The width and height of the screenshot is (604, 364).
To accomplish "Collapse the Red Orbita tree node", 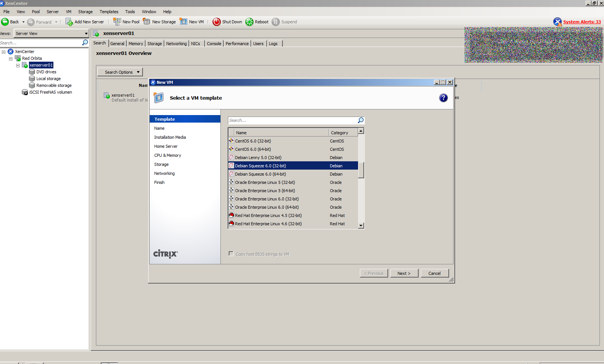I will click(11, 59).
